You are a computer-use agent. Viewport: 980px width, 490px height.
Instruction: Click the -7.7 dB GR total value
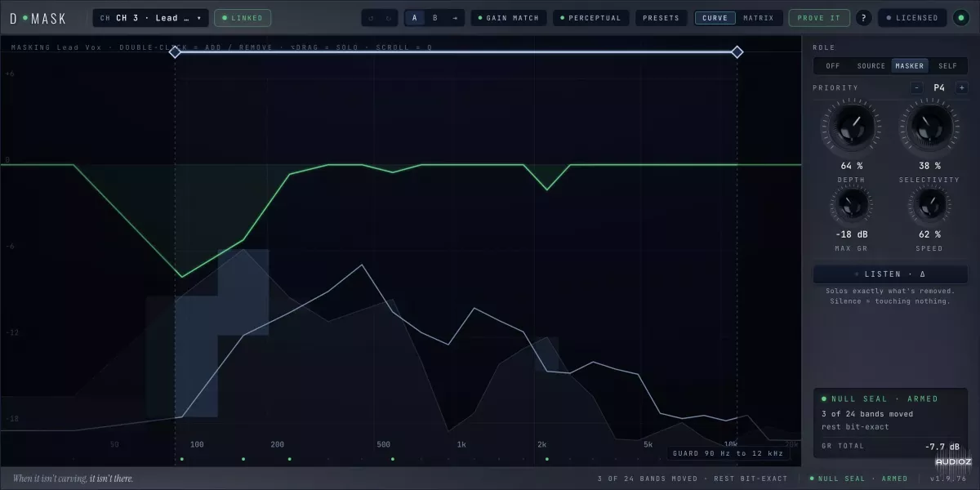pos(941,446)
